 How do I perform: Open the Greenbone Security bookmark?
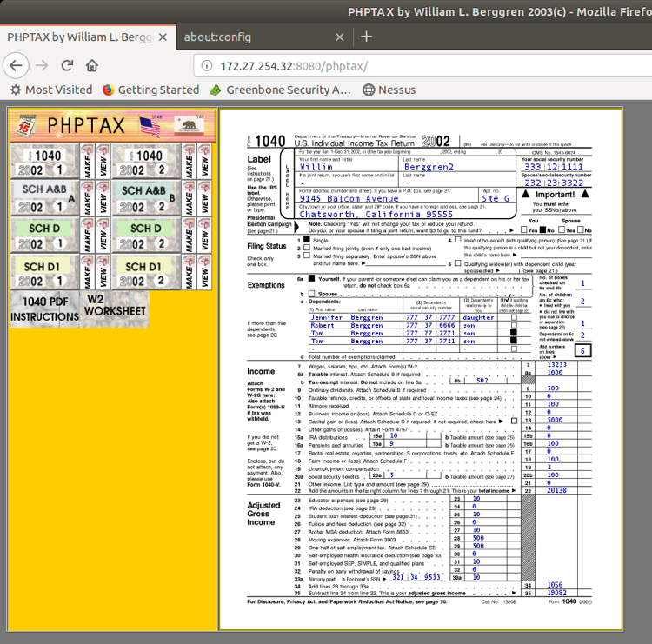(x=280, y=90)
